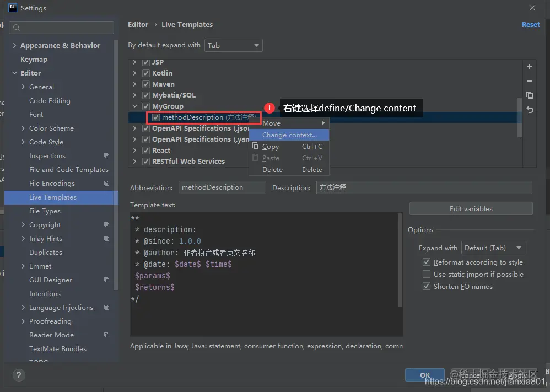550x392 pixels.
Task: Open the By default expand with dropdown
Action: pyautogui.click(x=233, y=45)
